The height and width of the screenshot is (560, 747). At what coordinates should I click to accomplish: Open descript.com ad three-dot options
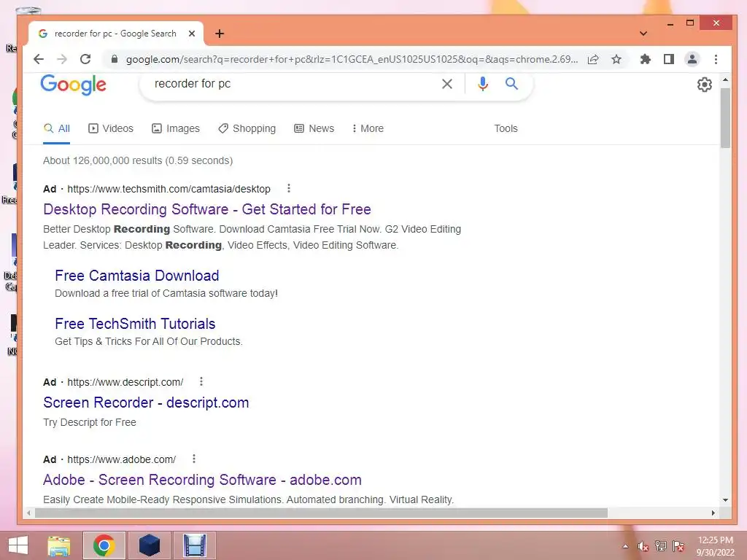click(201, 381)
